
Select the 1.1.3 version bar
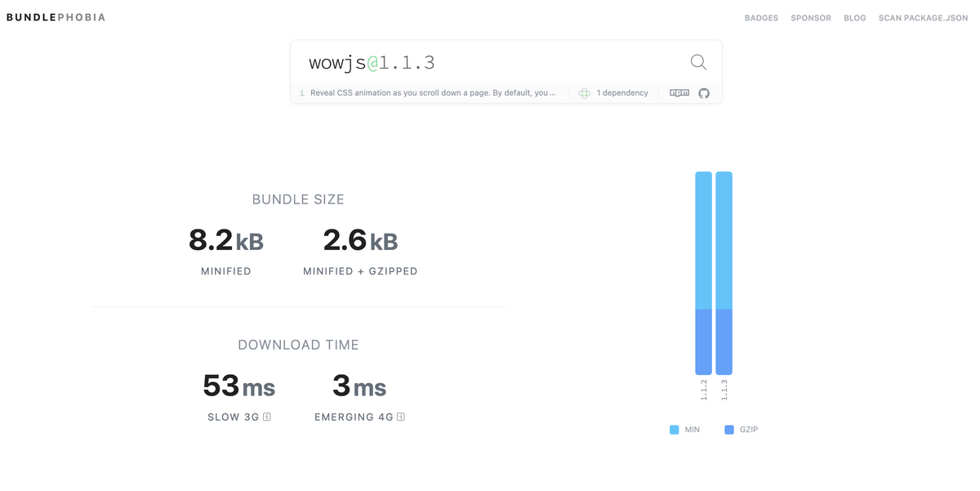coord(724,273)
